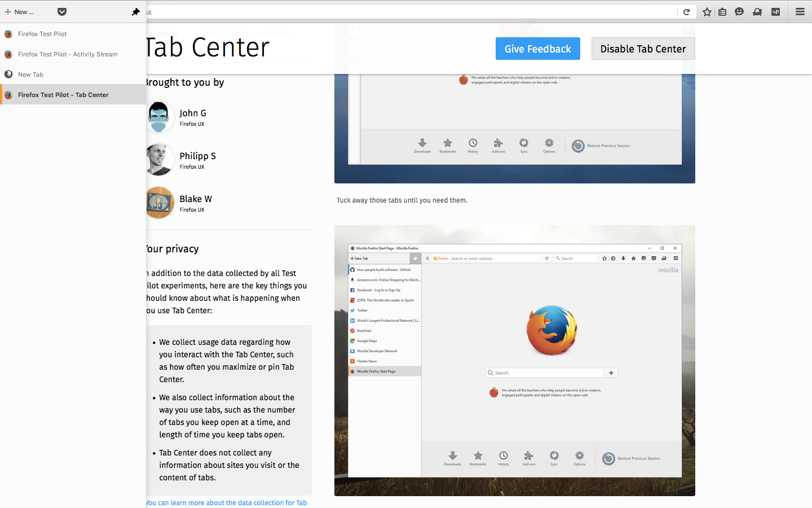Select the New Tab entry in sidebar

coord(73,75)
